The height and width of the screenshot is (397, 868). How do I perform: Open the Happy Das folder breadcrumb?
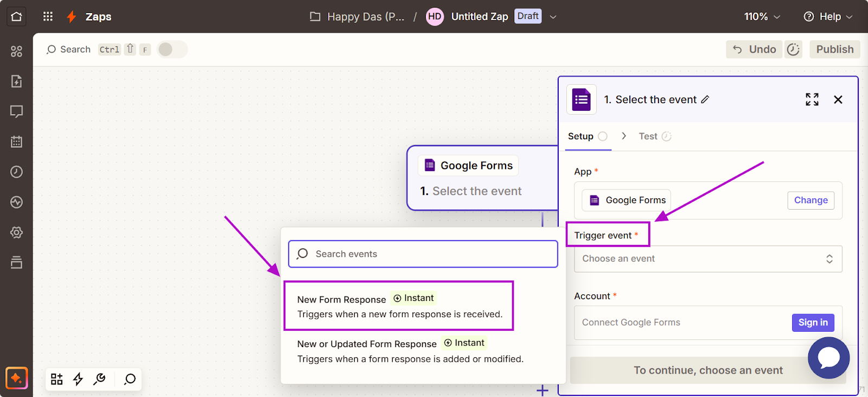tap(357, 17)
